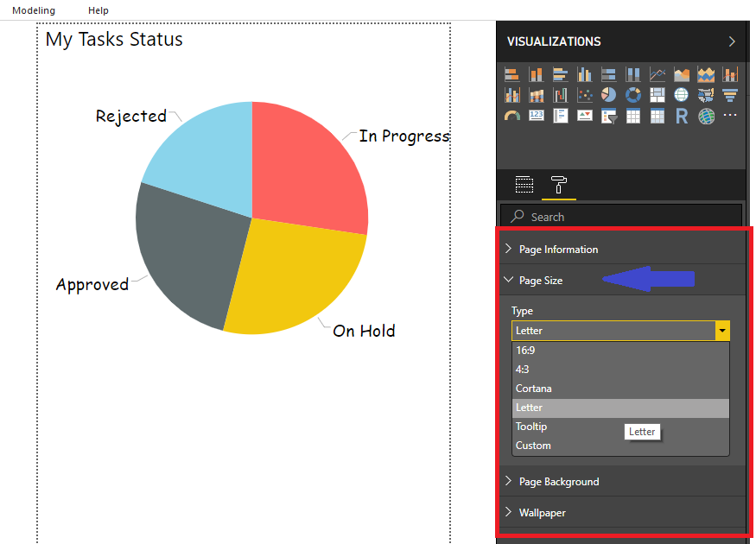Viewport: 756px width, 544px height.
Task: Click inside the Search field
Action: click(620, 215)
